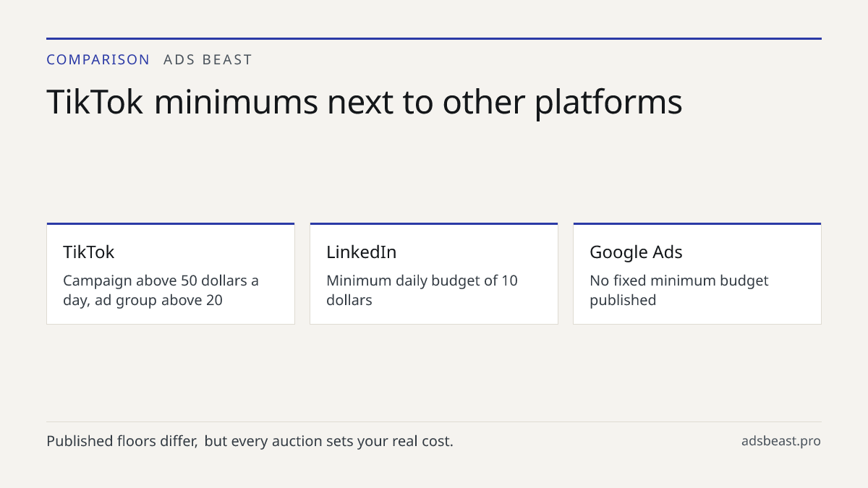This screenshot has height=488, width=868.
Task: Click the footer sentence 'Published floors differ, but every auction sets your real cost.'
Action: click(250, 441)
